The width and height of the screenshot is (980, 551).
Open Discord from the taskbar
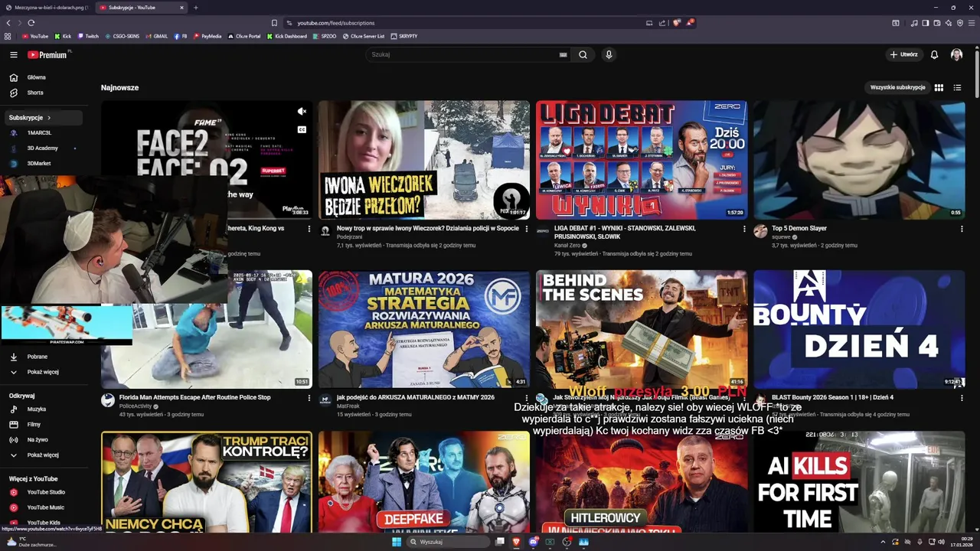pyautogui.click(x=534, y=542)
